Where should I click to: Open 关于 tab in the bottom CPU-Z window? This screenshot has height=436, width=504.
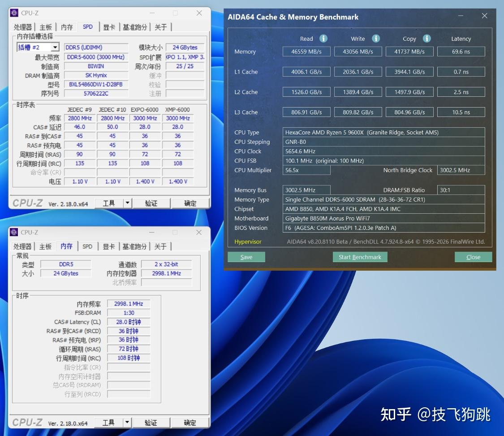click(x=160, y=246)
